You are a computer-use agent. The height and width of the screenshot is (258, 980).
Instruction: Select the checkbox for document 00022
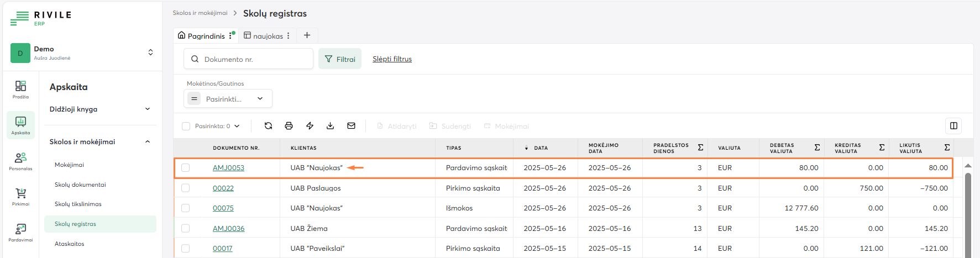coord(186,188)
